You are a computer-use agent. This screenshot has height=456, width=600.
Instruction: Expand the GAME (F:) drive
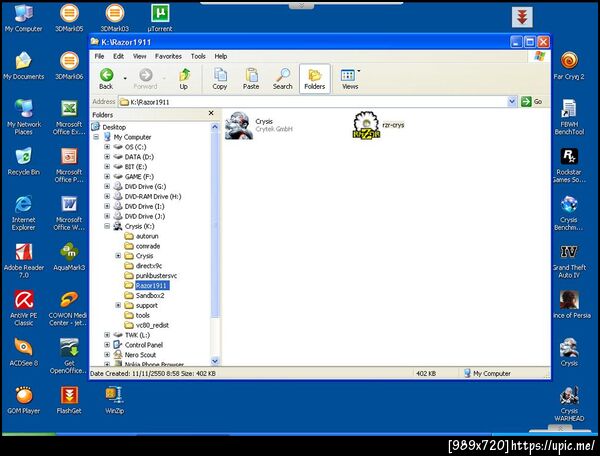[107, 177]
